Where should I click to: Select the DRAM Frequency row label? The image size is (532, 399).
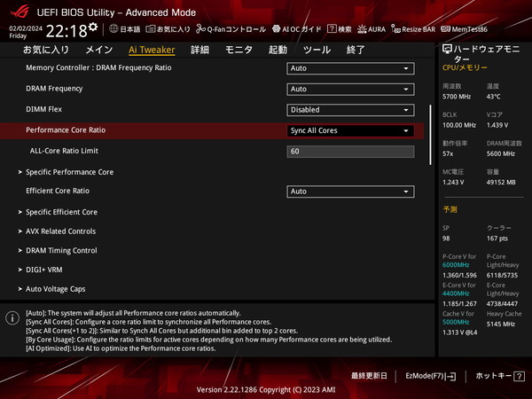(x=54, y=89)
